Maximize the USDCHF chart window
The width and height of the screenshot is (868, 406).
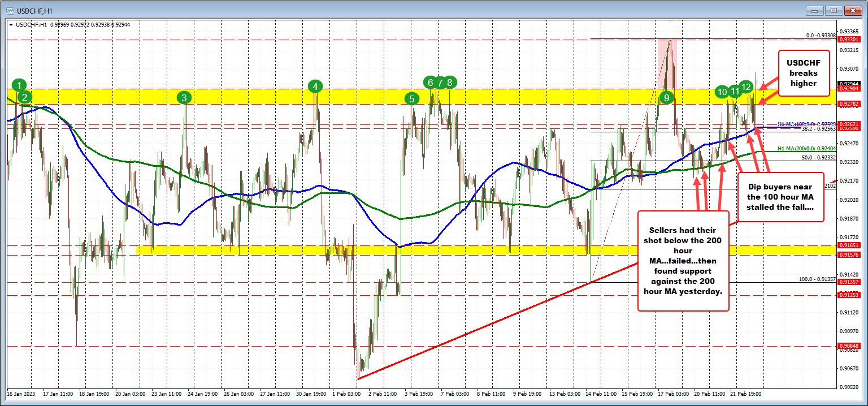click(x=834, y=10)
